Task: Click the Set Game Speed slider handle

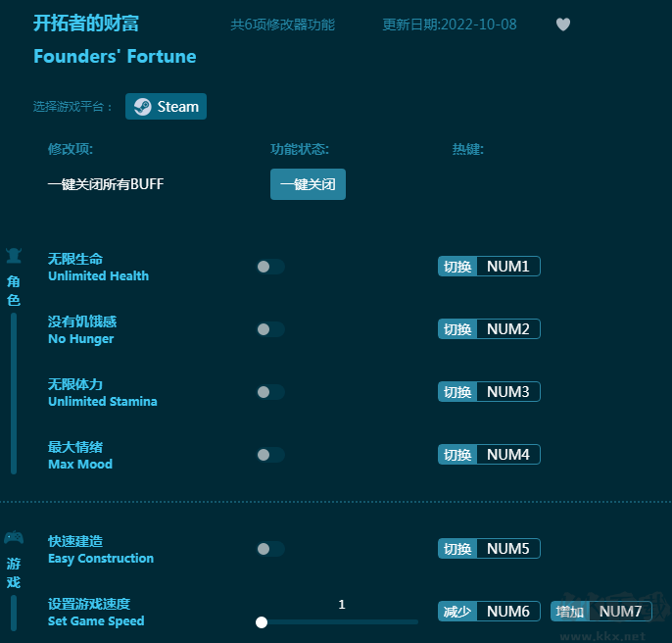Action: 262,621
